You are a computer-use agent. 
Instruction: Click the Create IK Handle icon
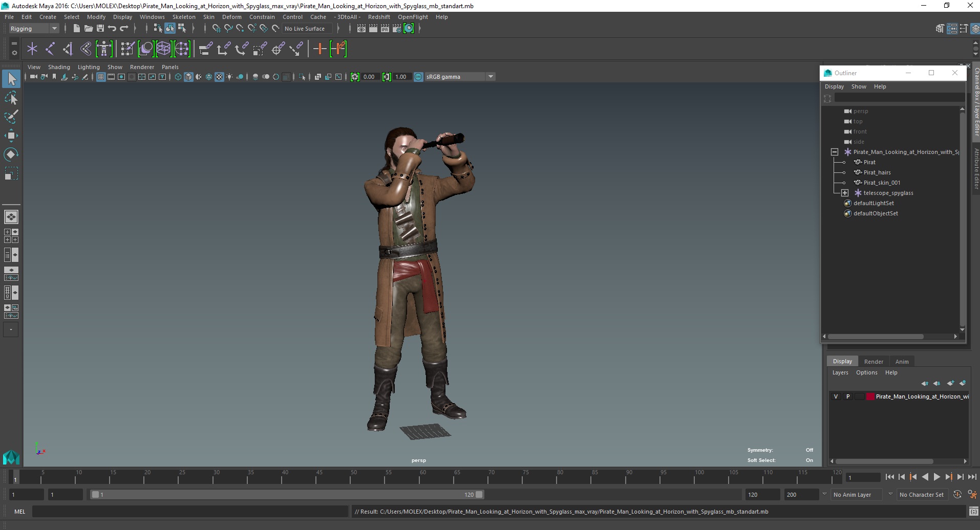(68, 49)
